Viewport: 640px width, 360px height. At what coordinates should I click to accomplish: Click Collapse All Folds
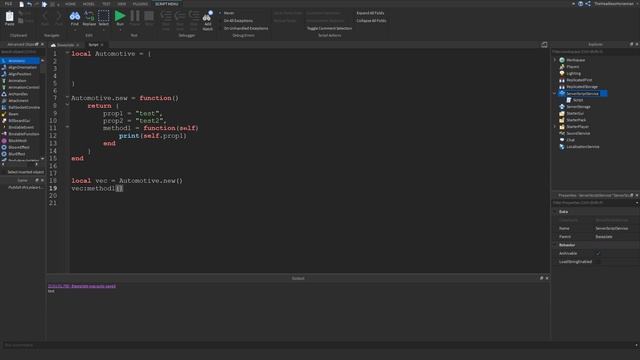click(371, 20)
